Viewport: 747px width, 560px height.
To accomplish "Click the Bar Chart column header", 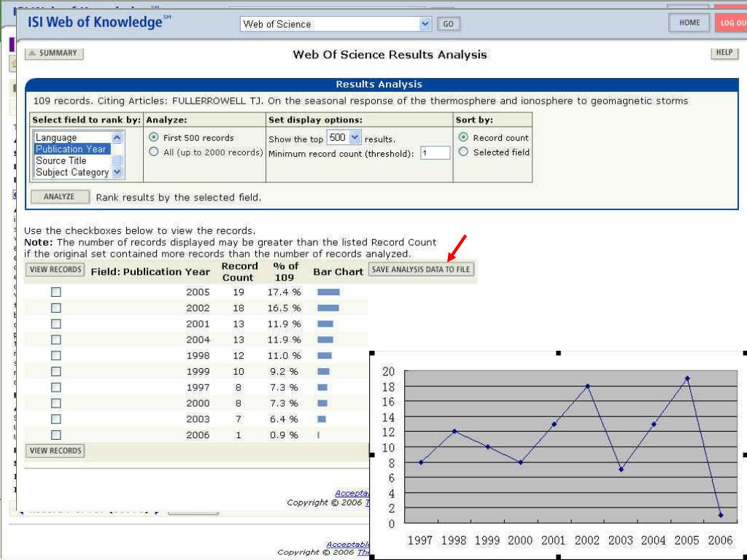I will coord(338,271).
